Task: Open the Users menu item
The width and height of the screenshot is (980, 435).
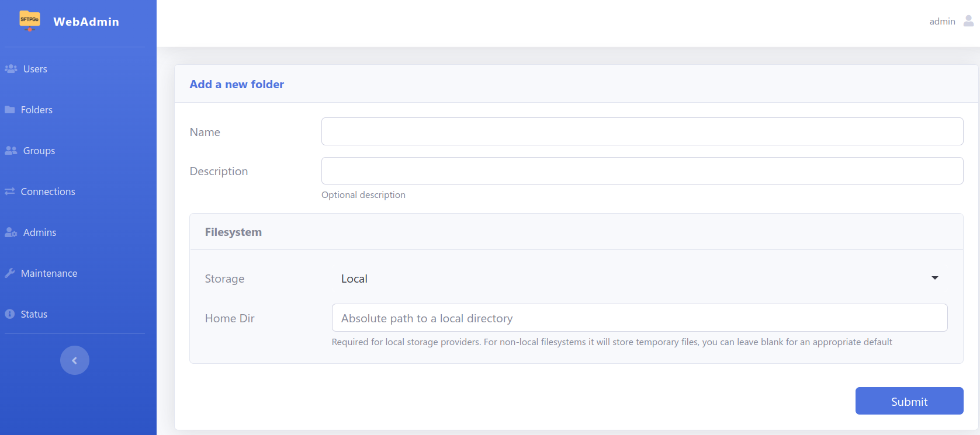Action: pos(35,69)
